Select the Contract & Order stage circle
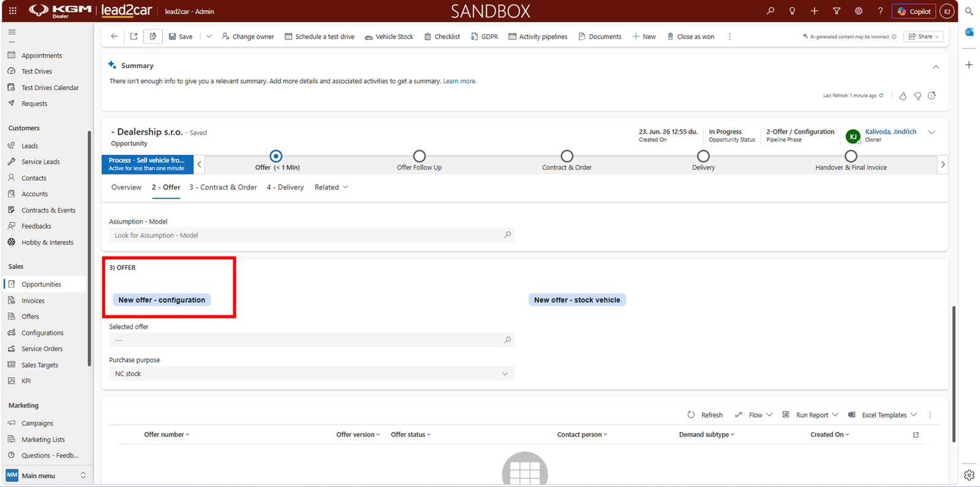 pyautogui.click(x=567, y=156)
